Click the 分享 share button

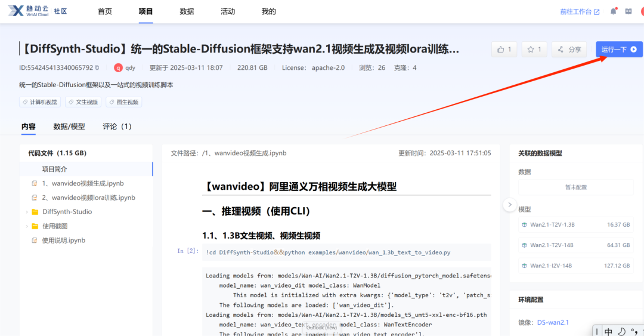569,50
